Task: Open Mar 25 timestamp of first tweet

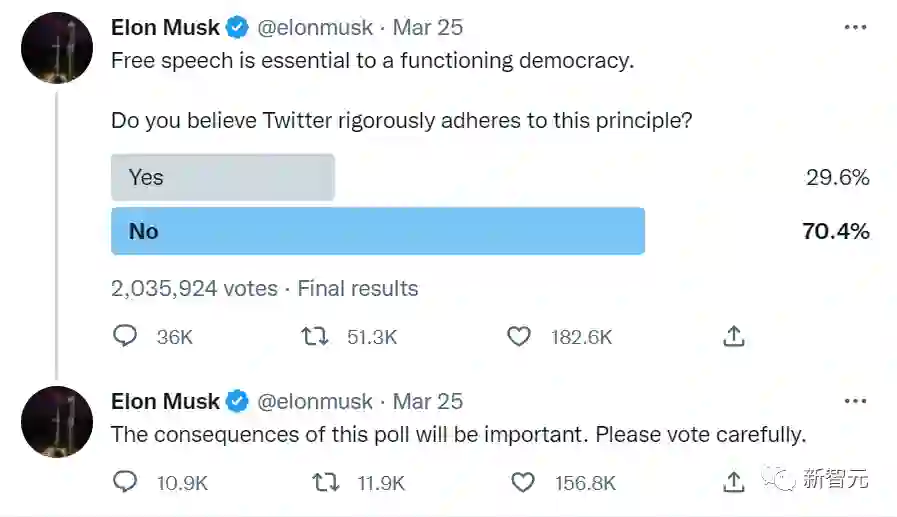Action: tap(428, 27)
